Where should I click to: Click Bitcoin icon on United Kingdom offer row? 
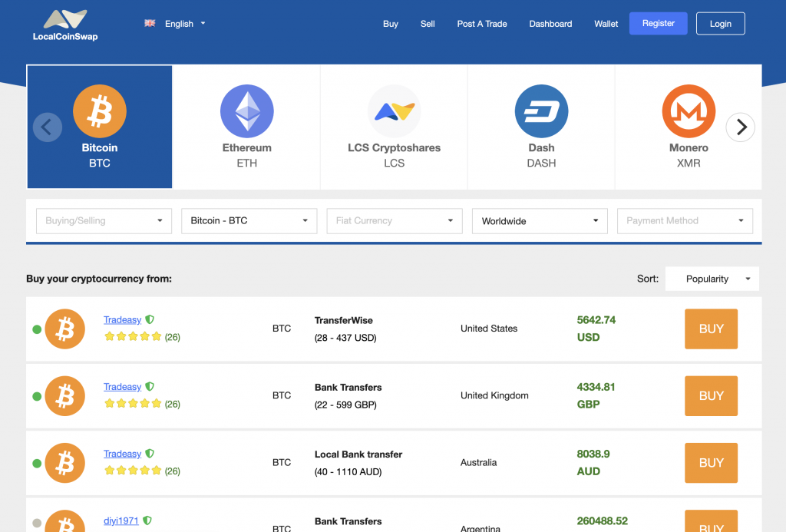[64, 396]
